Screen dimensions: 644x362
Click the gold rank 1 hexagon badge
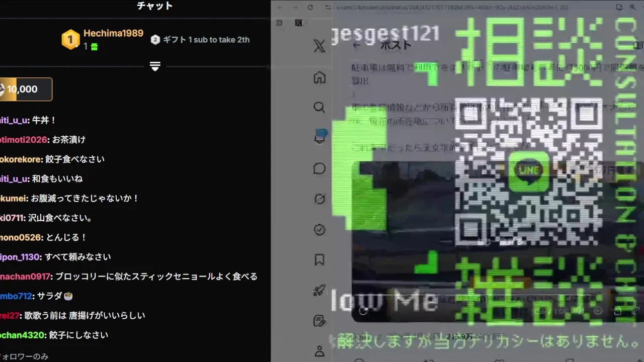tap(71, 39)
